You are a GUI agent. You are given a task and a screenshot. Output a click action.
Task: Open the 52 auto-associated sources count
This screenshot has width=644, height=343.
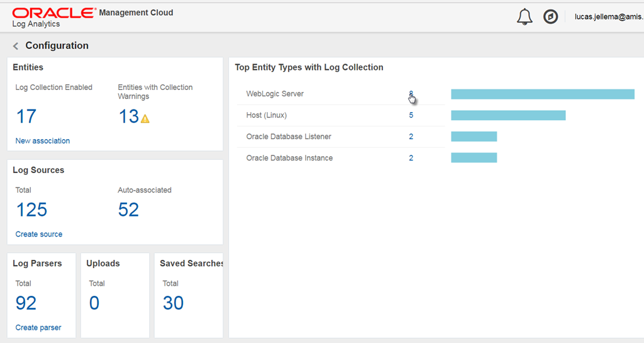(128, 210)
